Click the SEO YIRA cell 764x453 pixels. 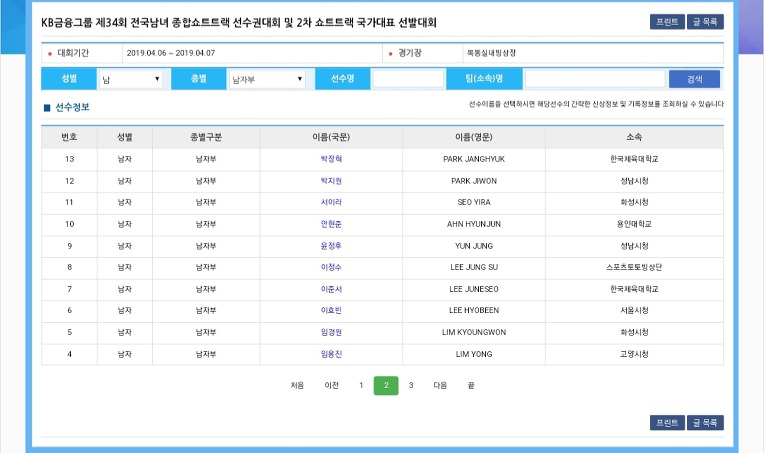pyautogui.click(x=474, y=202)
